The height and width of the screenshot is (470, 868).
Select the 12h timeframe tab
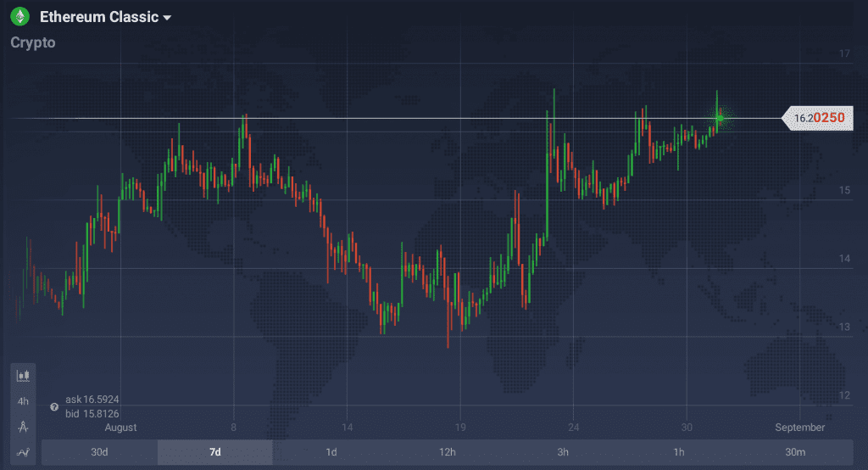pos(448,452)
